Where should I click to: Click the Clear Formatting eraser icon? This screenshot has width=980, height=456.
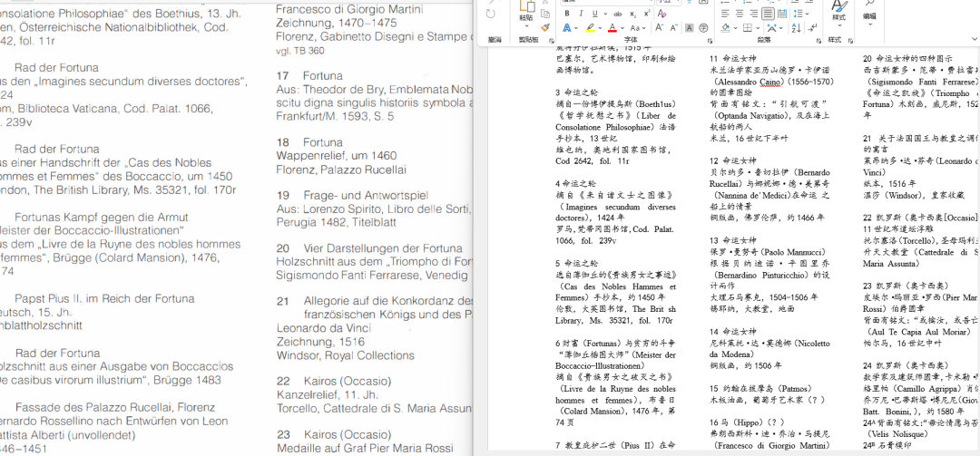click(x=661, y=14)
